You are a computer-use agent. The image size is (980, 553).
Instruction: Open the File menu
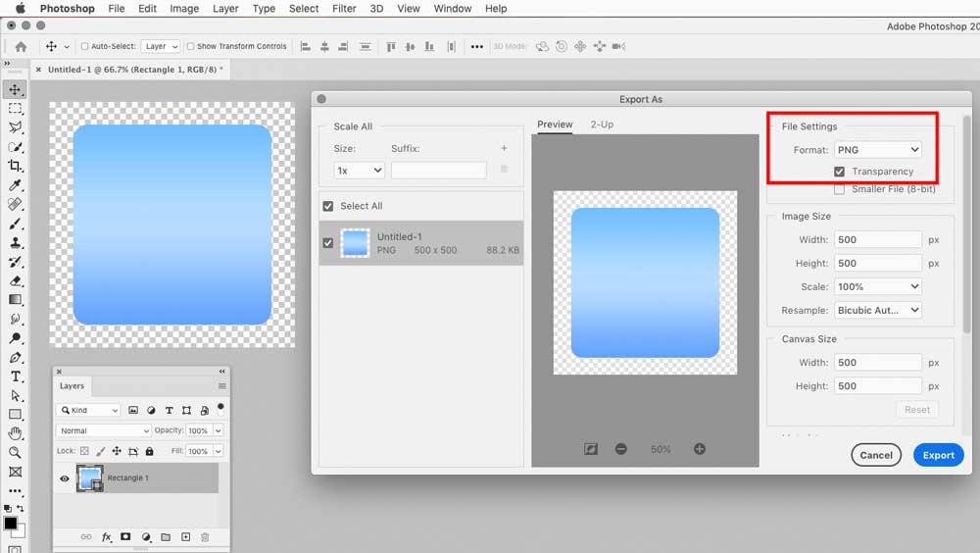tap(117, 9)
